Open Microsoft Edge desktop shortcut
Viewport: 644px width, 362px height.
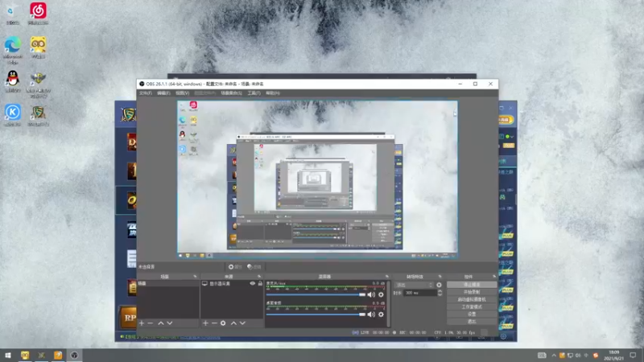[13, 50]
